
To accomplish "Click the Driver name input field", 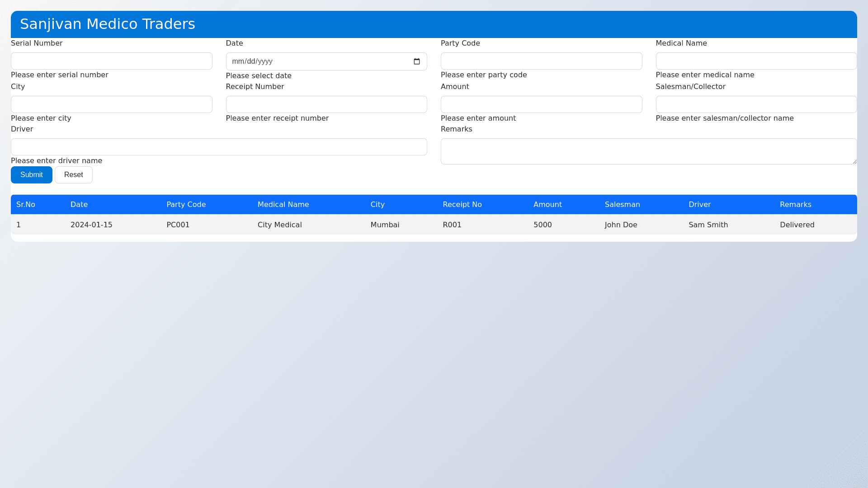I will click(x=219, y=147).
